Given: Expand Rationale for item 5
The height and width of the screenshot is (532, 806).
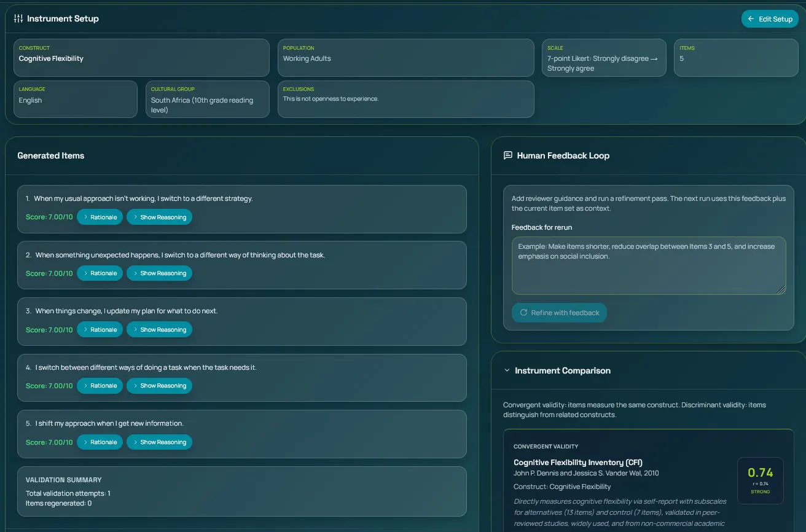Looking at the screenshot, I should (100, 442).
